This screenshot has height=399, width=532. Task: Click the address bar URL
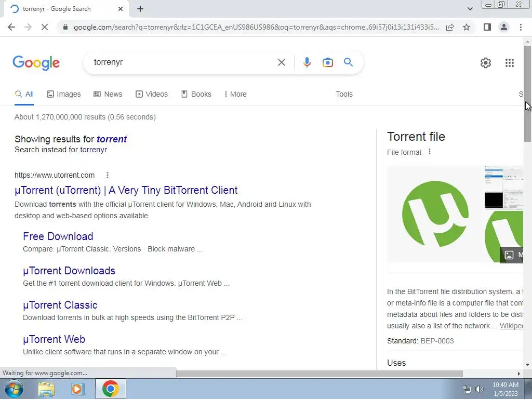(256, 27)
